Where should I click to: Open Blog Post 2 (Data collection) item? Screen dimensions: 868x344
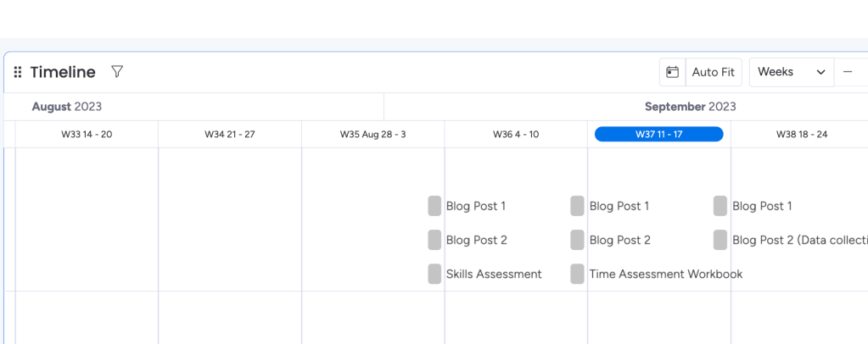tap(798, 240)
